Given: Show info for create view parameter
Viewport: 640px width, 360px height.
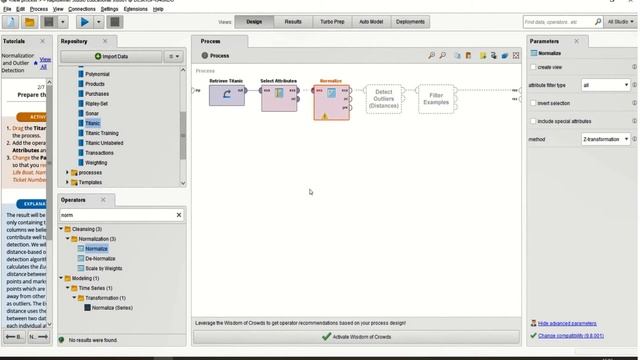Looking at the screenshot, I should pos(634,67).
